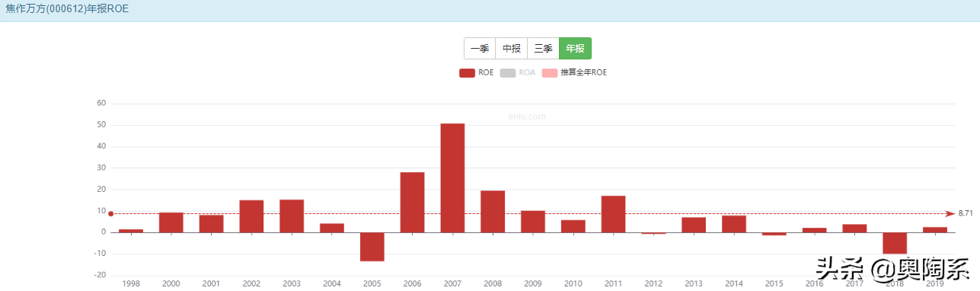Click the 1998 ROE bar
The height and width of the screenshot is (291, 980).
coord(131,231)
